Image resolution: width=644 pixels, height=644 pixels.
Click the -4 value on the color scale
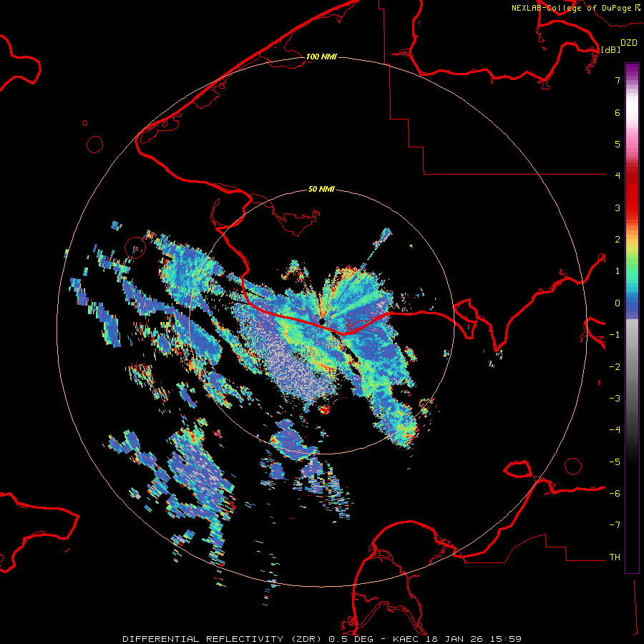[x=615, y=430]
